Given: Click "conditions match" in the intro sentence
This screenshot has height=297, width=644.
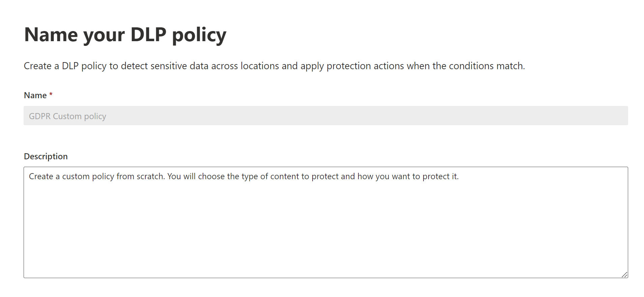Looking at the screenshot, I should click(486, 66).
